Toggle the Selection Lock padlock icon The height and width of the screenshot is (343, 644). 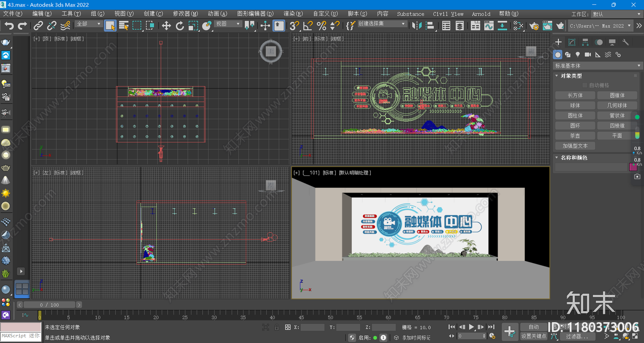277,327
